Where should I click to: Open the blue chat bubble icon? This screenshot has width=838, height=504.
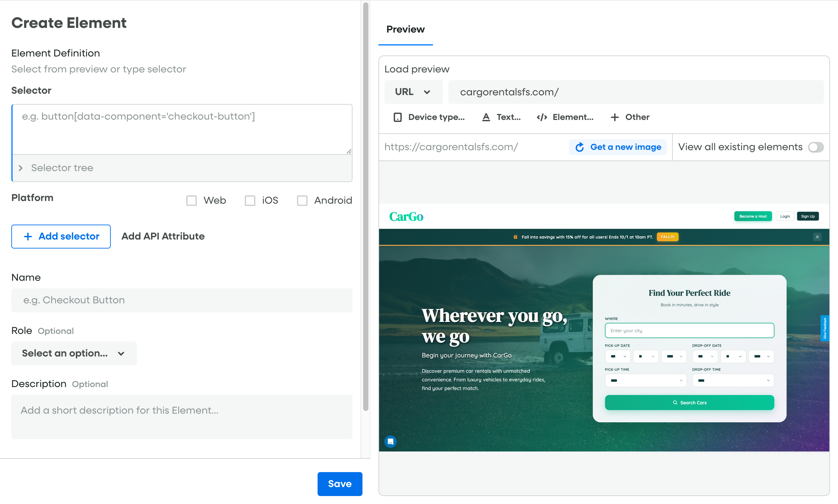point(390,442)
